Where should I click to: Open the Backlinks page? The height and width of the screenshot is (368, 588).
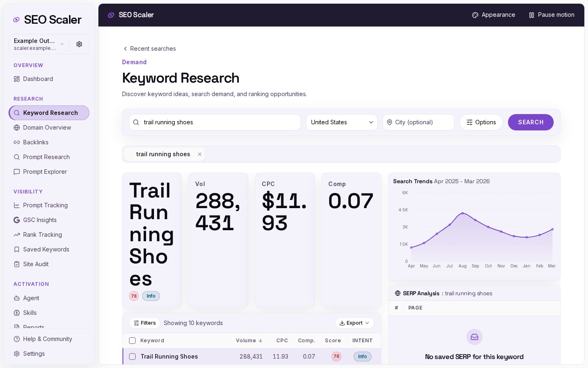49,142
